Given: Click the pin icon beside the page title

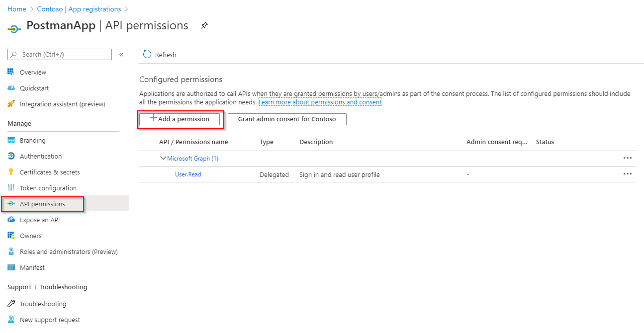Looking at the screenshot, I should [x=204, y=26].
